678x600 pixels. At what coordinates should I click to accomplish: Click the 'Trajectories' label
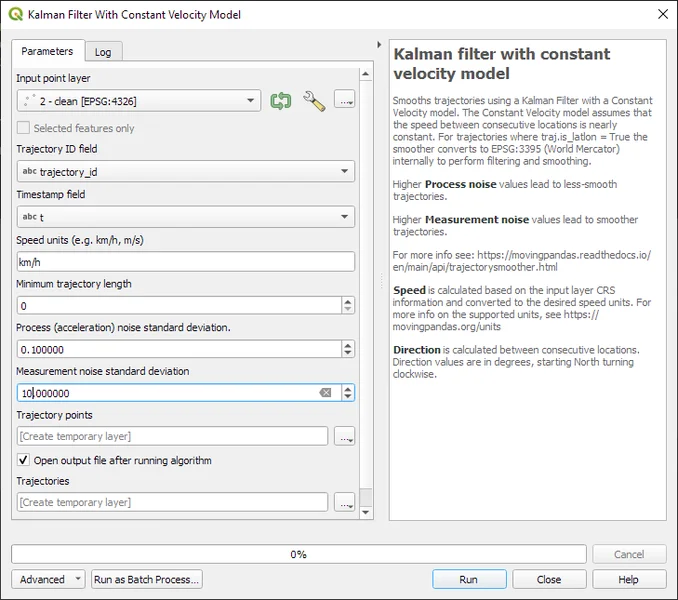pyautogui.click(x=43, y=481)
